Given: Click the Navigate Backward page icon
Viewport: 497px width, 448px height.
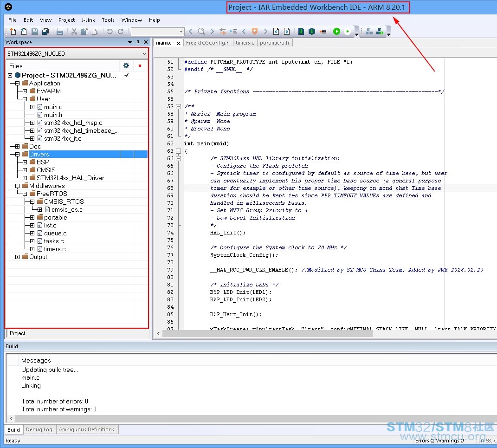Looking at the screenshot, I should [x=276, y=32].
